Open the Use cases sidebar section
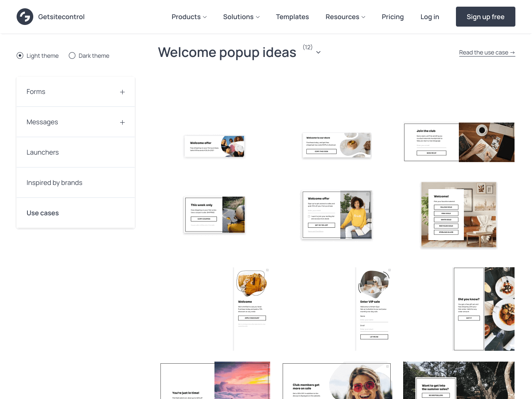The height and width of the screenshot is (399, 532). (x=43, y=213)
